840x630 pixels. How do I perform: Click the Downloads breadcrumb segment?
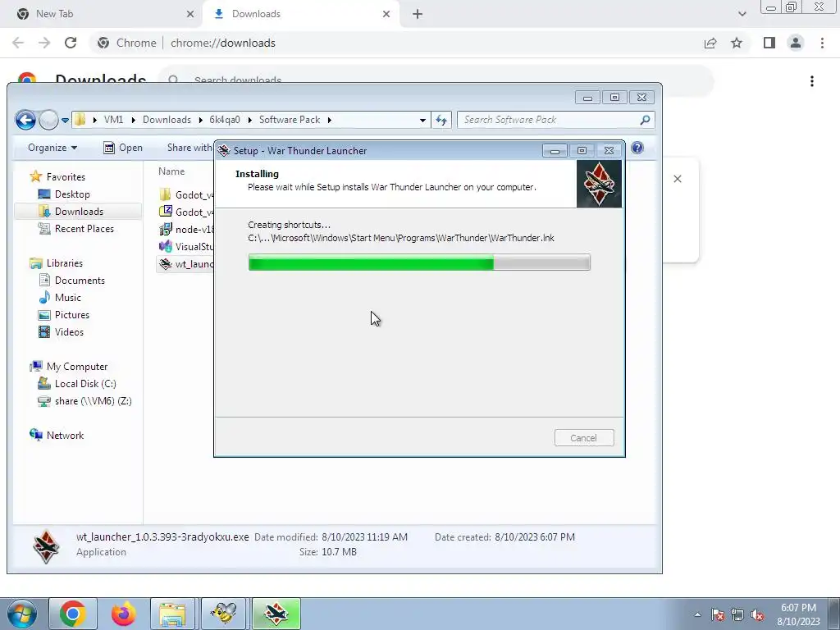(x=167, y=120)
